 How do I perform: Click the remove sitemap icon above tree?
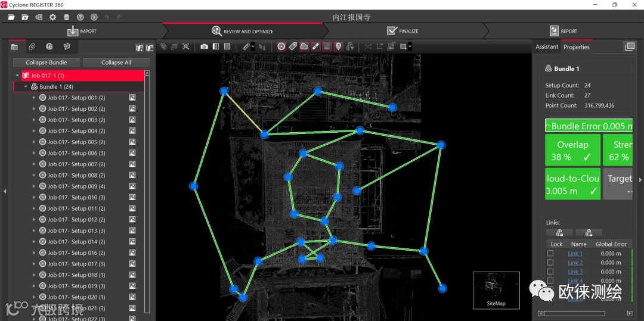(x=150, y=48)
